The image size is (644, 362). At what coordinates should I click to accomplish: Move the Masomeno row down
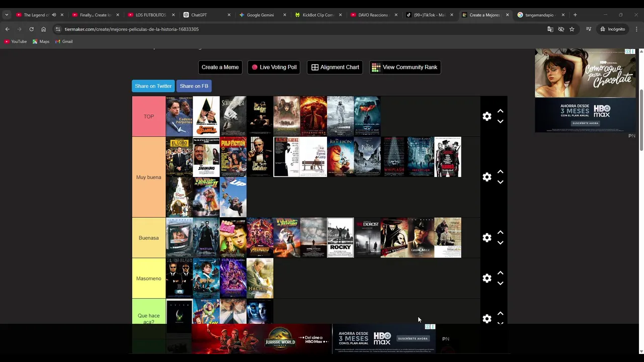[500, 283]
